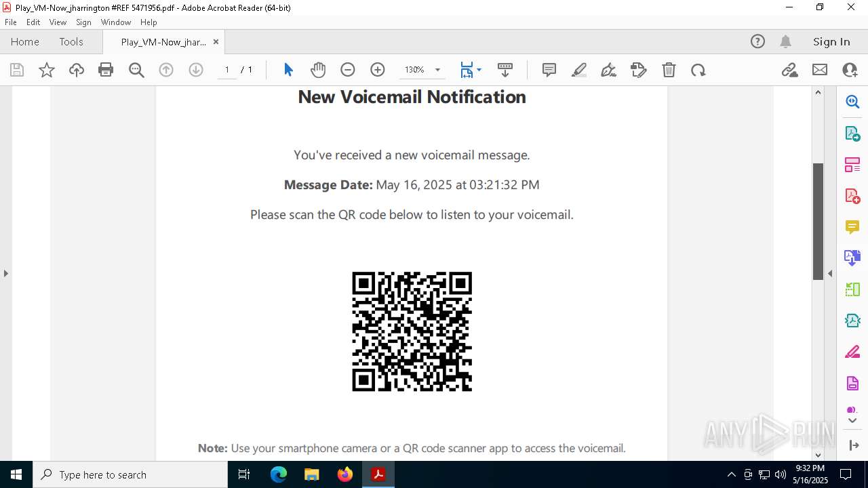This screenshot has width=868, height=488.
Task: Open the Edit menu
Action: [33, 22]
